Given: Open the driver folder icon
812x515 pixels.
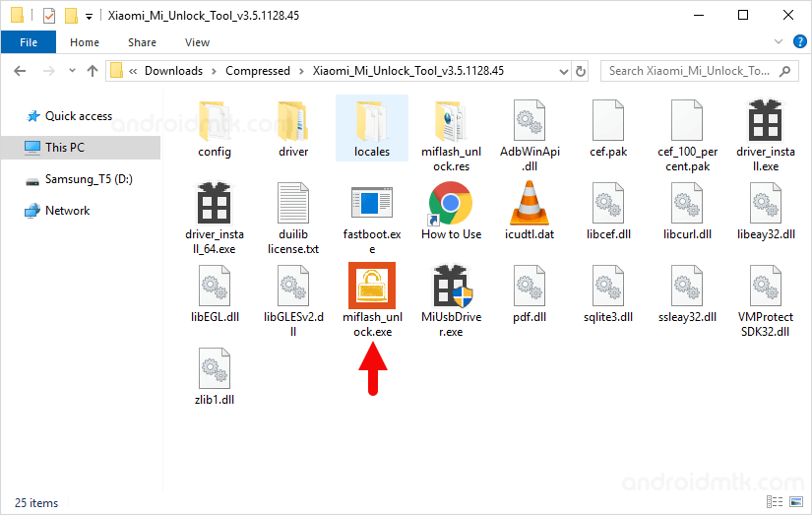Looking at the screenshot, I should [293, 121].
